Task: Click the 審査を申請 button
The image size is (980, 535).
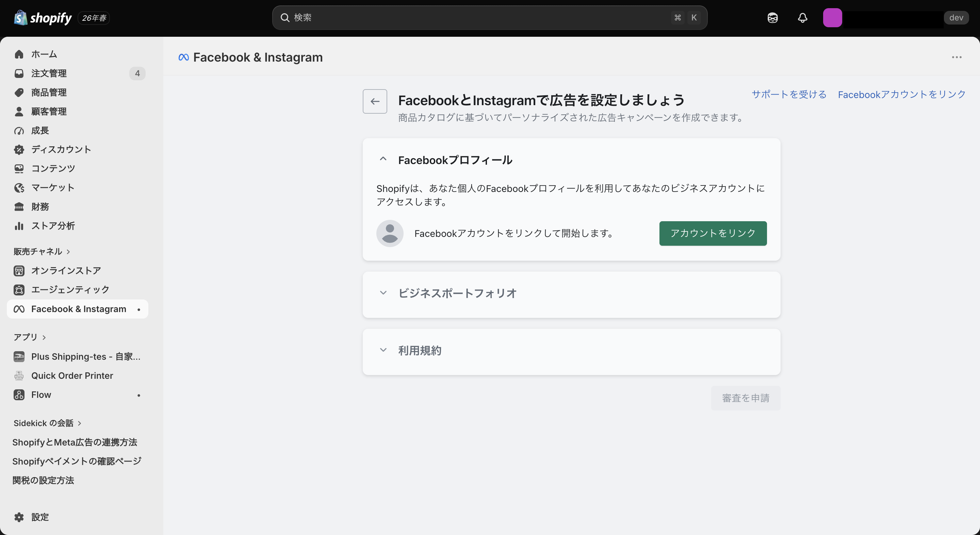Action: click(x=746, y=398)
